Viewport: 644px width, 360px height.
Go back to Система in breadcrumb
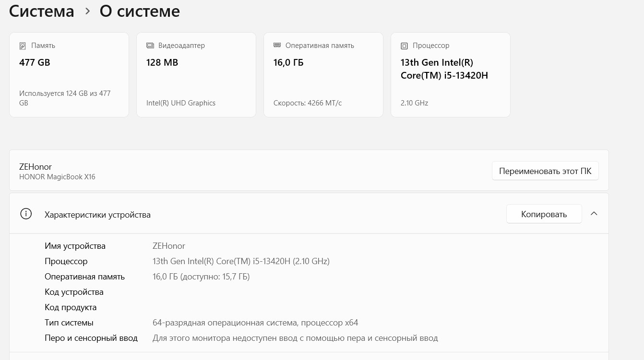41,11
